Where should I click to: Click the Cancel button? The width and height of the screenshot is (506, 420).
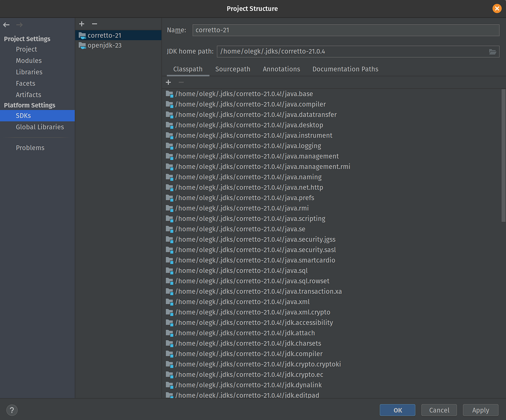point(439,410)
